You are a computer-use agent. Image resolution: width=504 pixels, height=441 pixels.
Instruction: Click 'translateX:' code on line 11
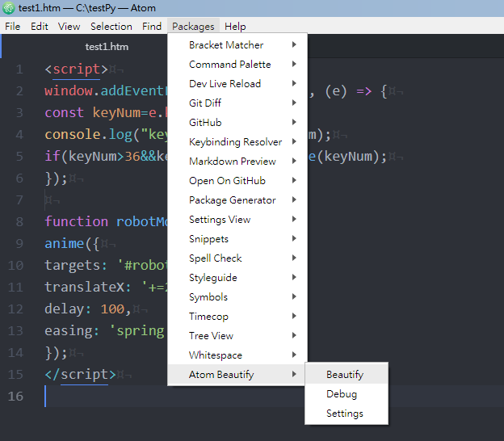click(x=88, y=288)
